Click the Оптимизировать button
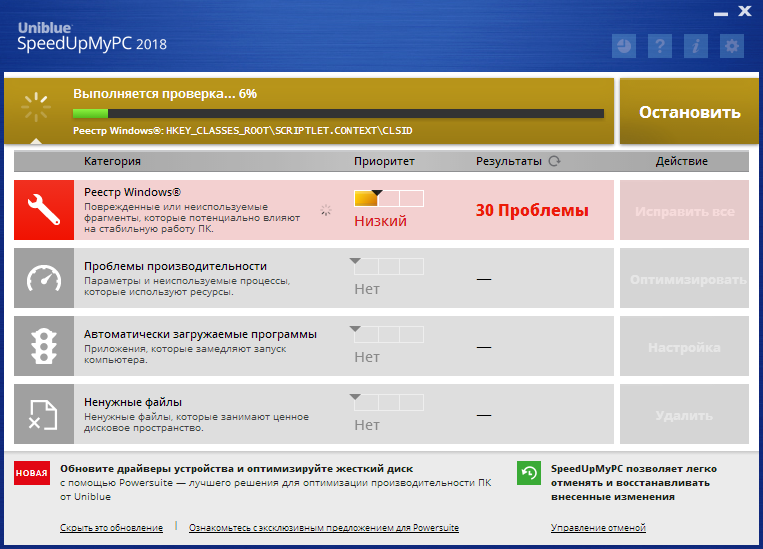Screen dimensions: 763x549 coord(684,278)
